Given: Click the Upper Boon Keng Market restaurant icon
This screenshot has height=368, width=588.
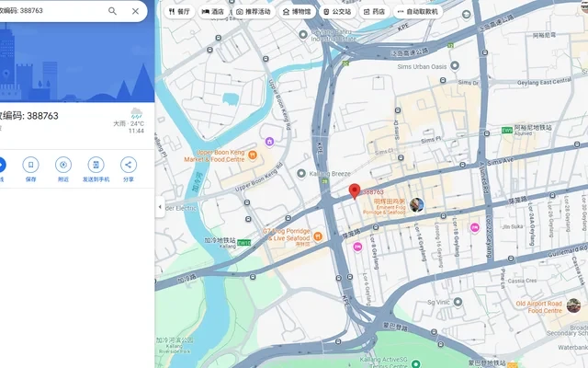Looking at the screenshot, I should click(x=253, y=155).
